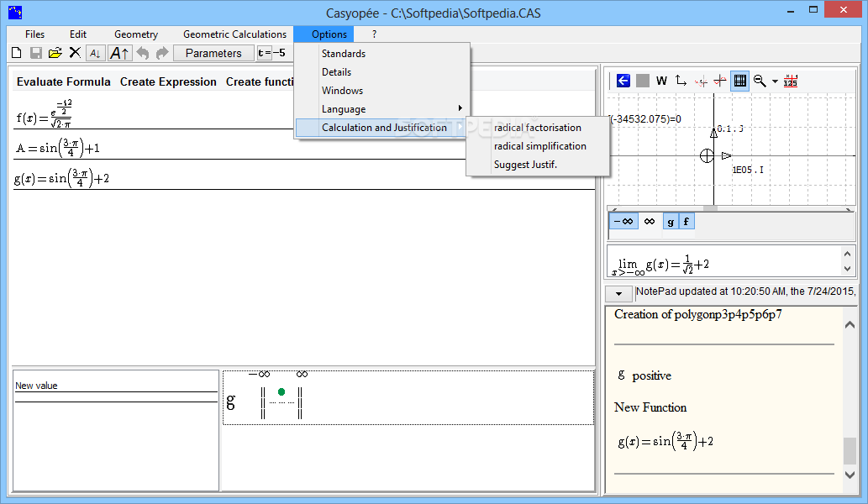
Task: Click the vertical axis unit arrow marker
Action: [713, 133]
